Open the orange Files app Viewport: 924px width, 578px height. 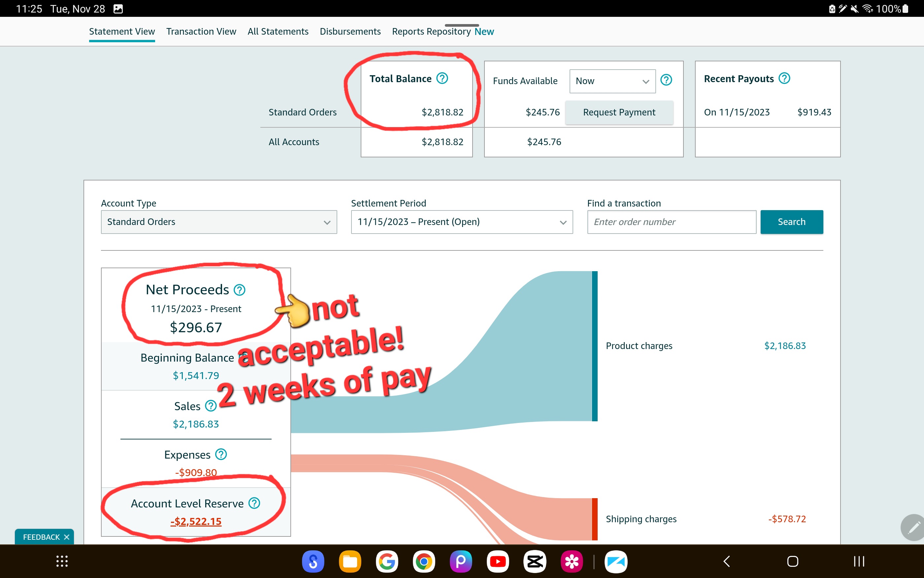[350, 562]
